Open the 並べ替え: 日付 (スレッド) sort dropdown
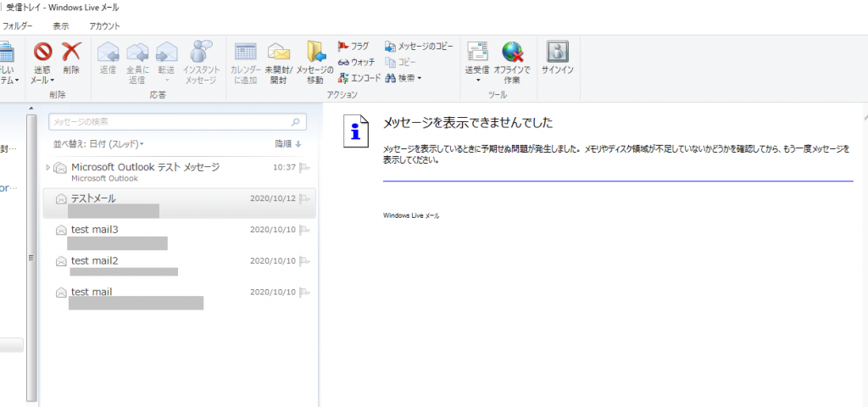 pyautogui.click(x=98, y=144)
